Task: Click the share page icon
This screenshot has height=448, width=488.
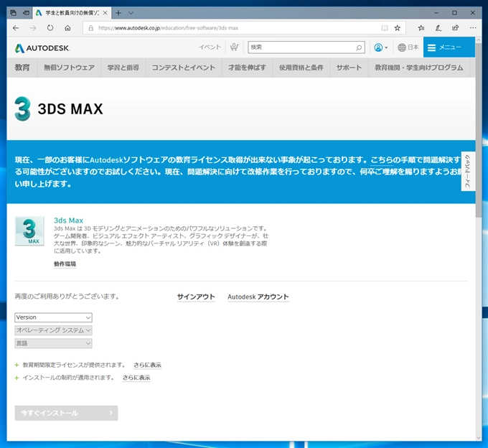Action: [455, 28]
